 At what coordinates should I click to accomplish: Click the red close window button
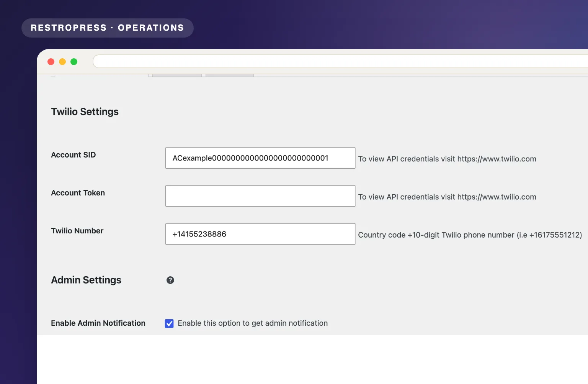(51, 62)
